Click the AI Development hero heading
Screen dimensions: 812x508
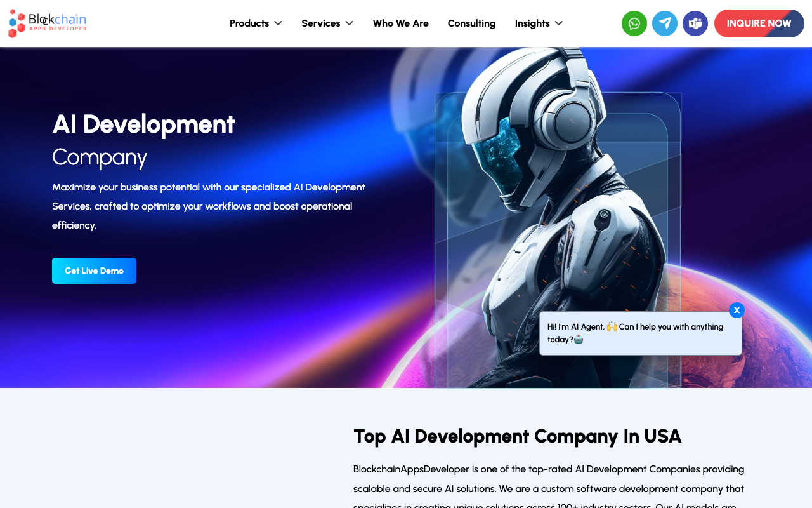[144, 124]
